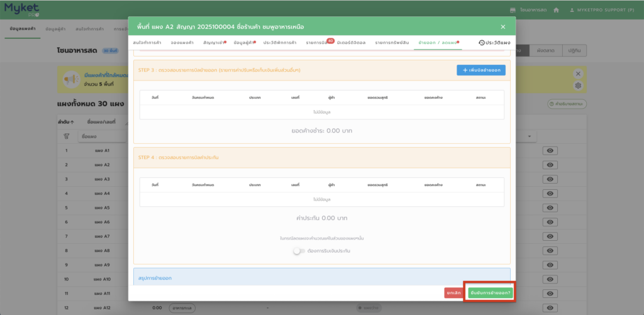The image size is (644, 315).
Task: Open the MYKETPRO SUPPORT user menu
Action: (x=604, y=10)
